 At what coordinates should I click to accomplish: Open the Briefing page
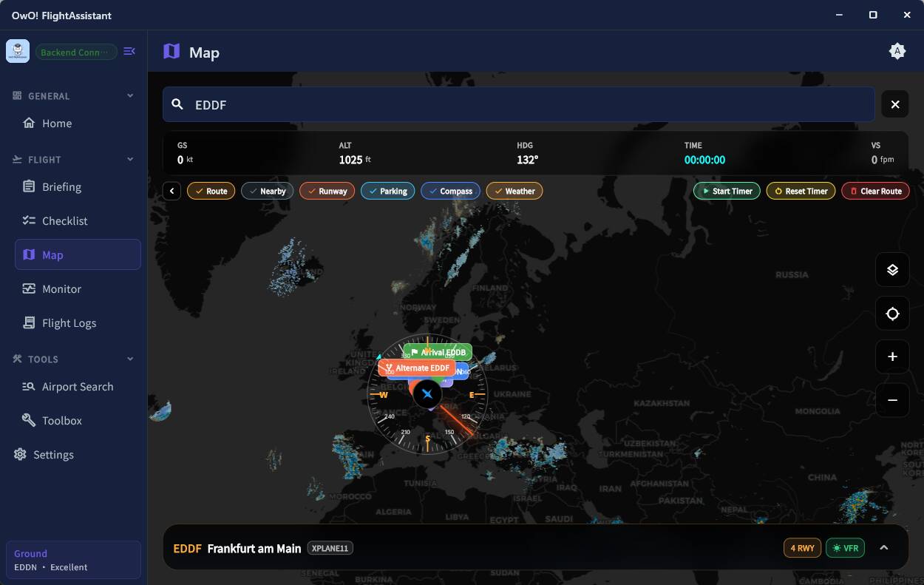[78, 187]
